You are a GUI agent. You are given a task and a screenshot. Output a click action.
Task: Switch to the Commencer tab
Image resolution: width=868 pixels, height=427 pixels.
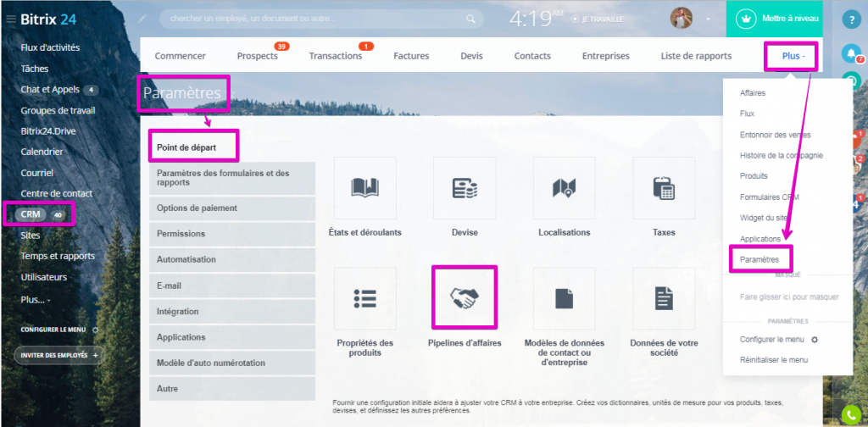pyautogui.click(x=180, y=56)
